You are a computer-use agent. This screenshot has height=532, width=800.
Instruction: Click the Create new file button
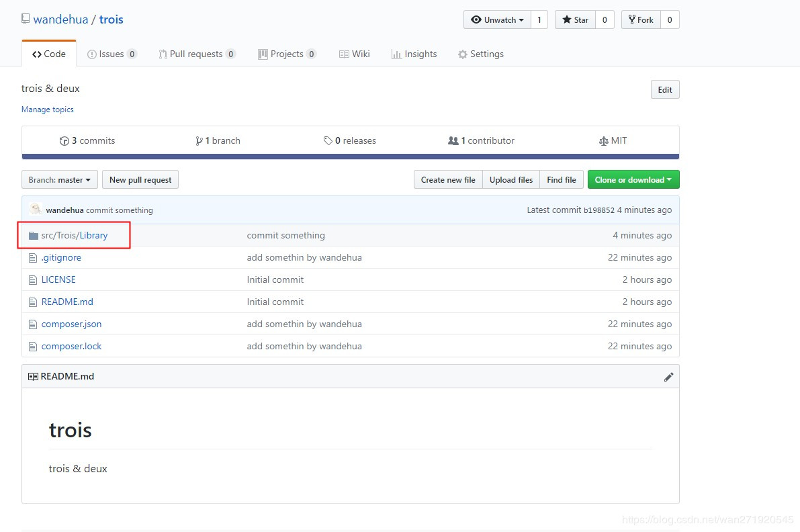click(448, 179)
